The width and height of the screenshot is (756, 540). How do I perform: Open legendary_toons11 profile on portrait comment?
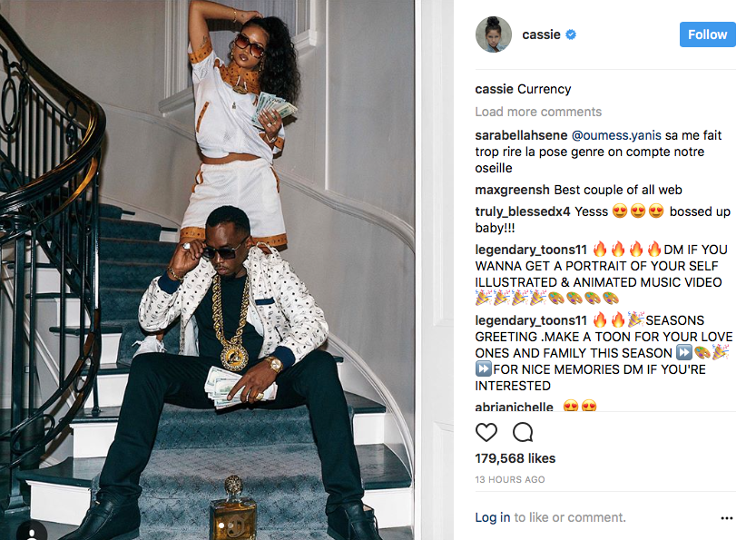531,250
